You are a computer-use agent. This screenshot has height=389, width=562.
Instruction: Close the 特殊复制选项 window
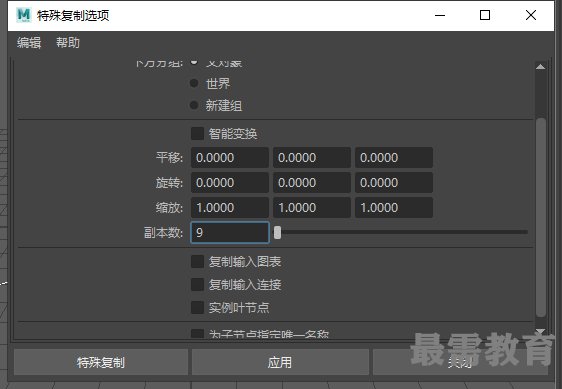point(531,15)
